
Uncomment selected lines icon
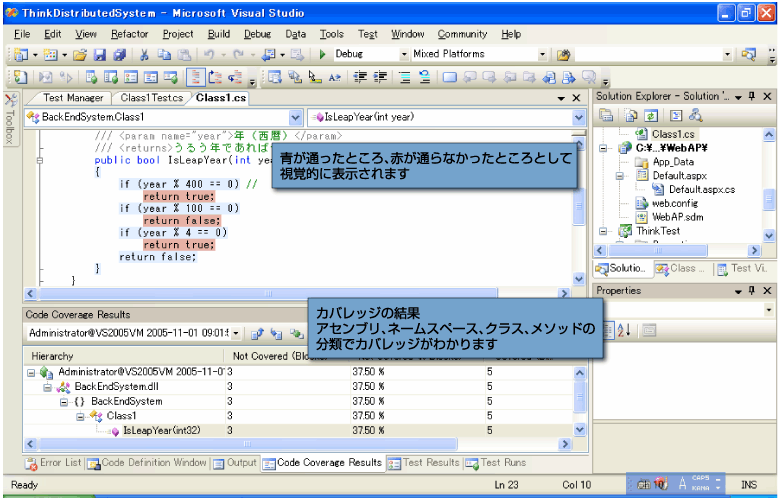(x=424, y=77)
